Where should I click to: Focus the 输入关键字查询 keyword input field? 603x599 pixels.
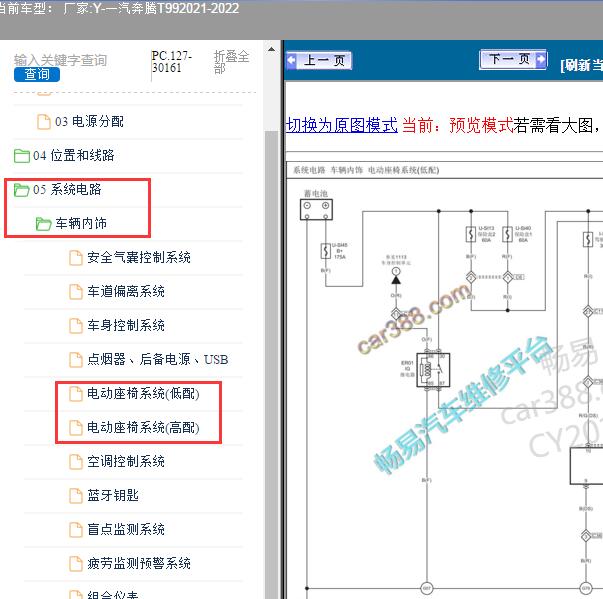coord(60,60)
